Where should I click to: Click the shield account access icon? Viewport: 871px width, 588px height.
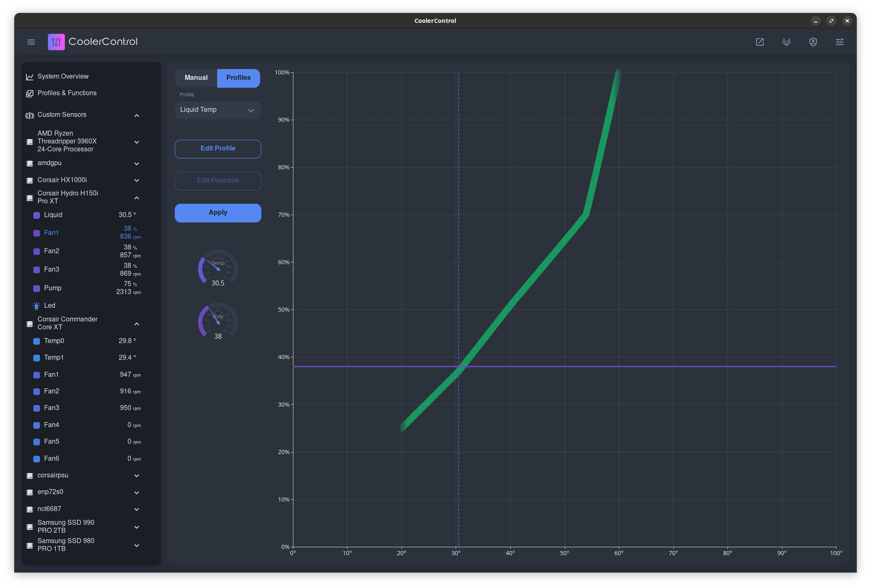coord(813,42)
